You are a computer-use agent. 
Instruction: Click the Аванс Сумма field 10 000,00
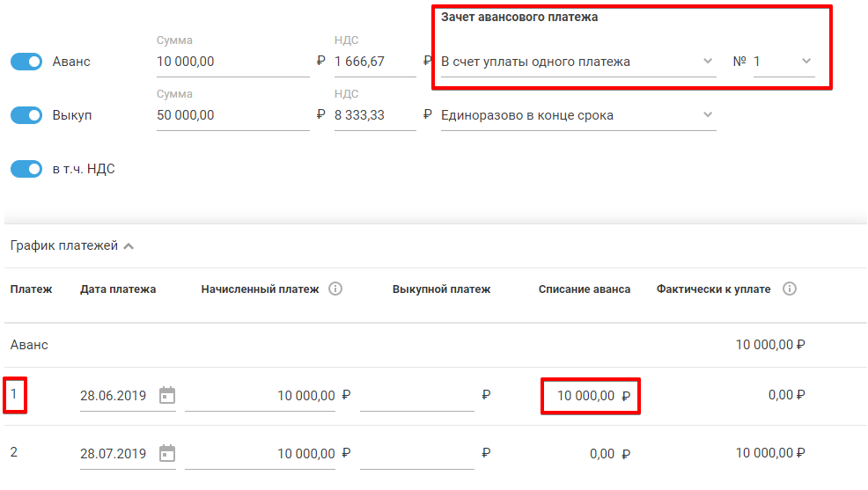(x=232, y=62)
